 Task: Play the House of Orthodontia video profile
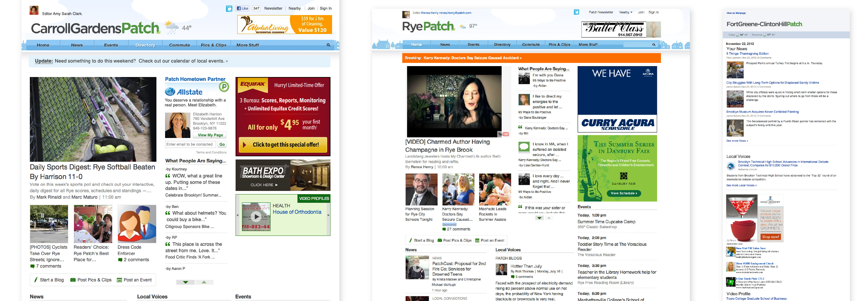(x=256, y=217)
